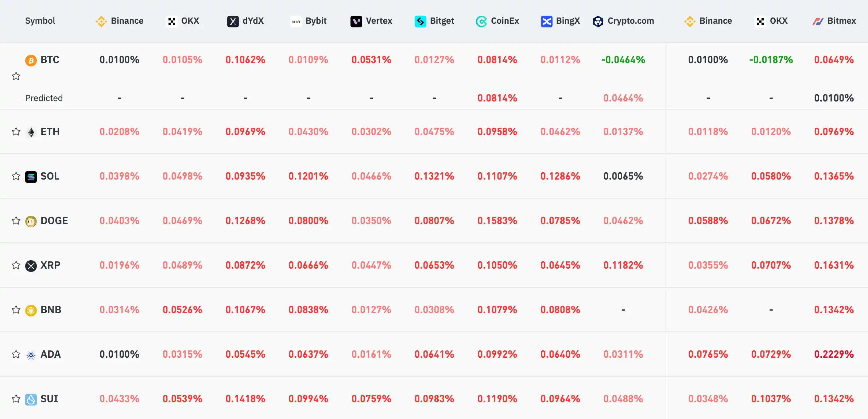Open the ADA symbol link
This screenshot has height=419, width=868.
(x=50, y=354)
